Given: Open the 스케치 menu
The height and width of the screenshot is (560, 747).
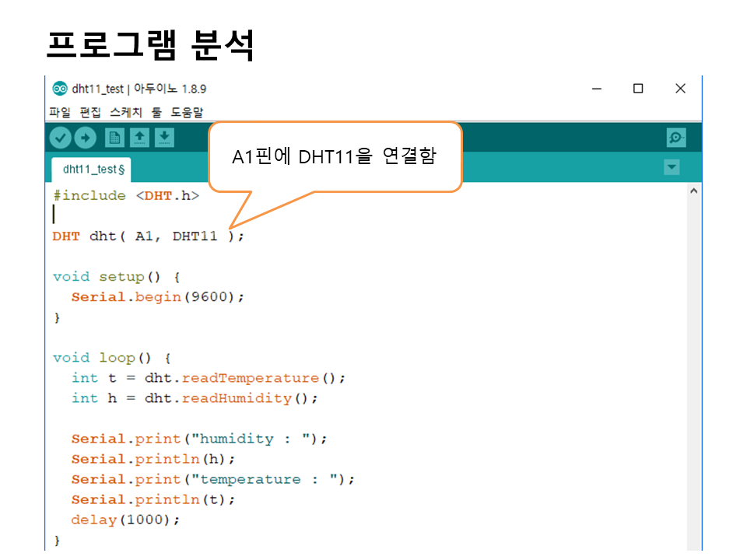Looking at the screenshot, I should (x=126, y=112).
